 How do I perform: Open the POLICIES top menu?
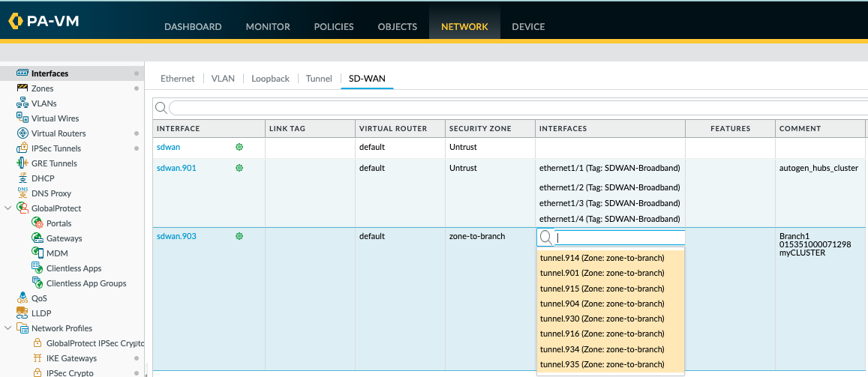coord(334,27)
